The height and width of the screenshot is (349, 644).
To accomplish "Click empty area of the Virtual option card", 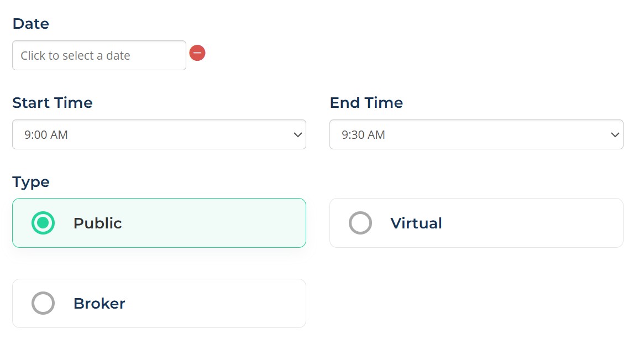I will [x=534, y=223].
